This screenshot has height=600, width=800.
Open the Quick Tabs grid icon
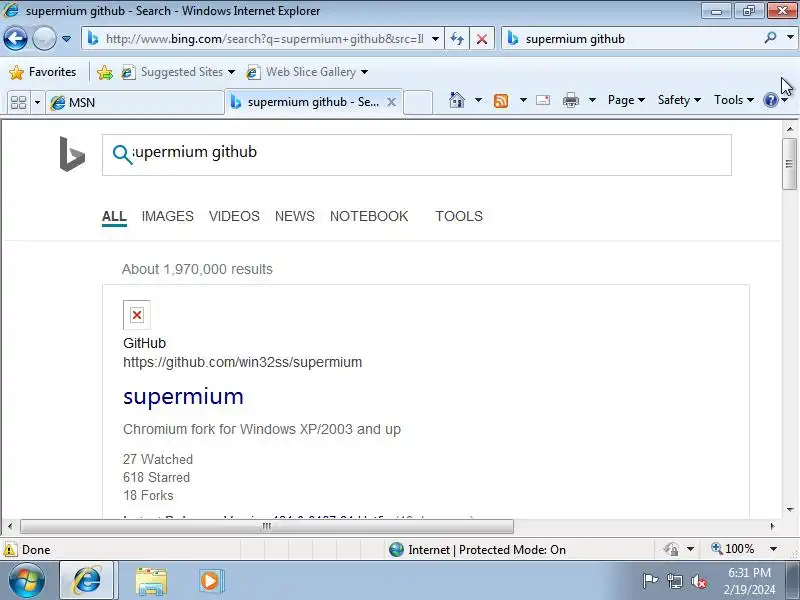click(18, 102)
